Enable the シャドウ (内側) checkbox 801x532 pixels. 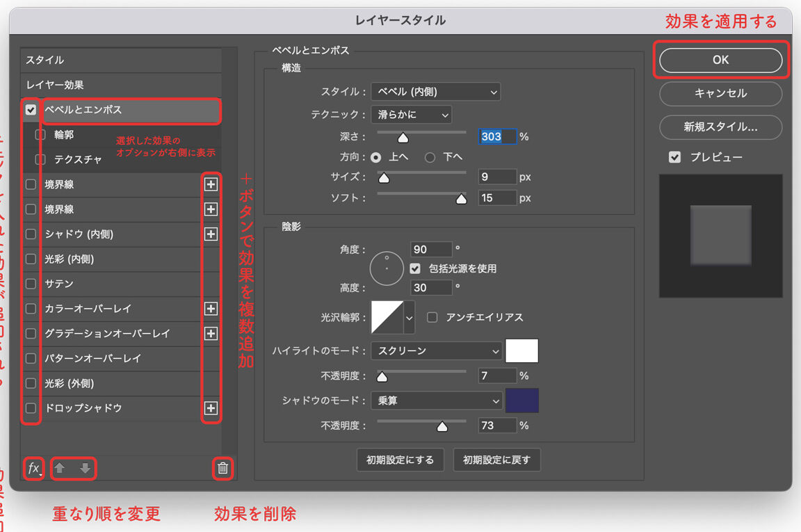tap(31, 234)
